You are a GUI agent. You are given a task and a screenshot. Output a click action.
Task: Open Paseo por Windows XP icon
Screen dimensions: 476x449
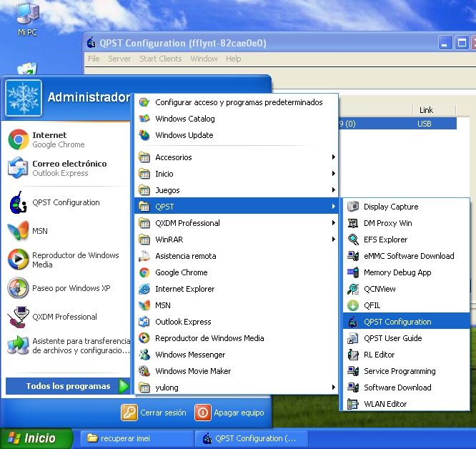[18, 288]
